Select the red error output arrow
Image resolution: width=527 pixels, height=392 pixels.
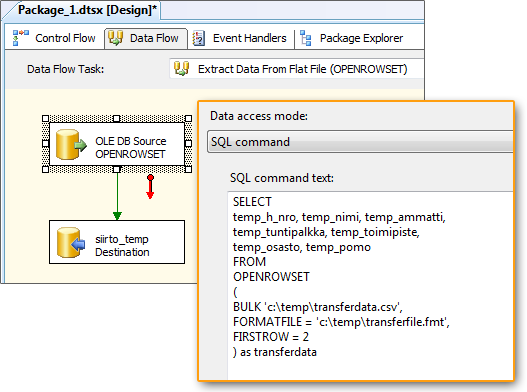tap(150, 187)
